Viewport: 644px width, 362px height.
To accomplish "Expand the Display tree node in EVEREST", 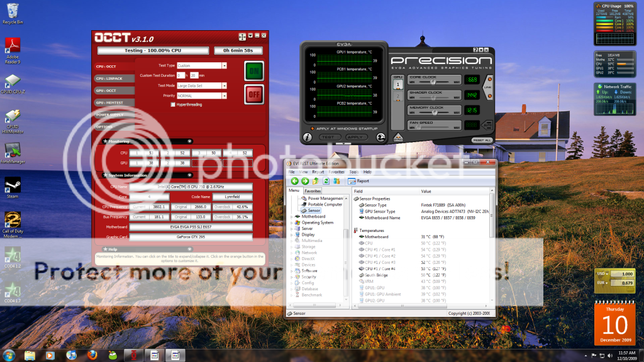I will pos(292,235).
